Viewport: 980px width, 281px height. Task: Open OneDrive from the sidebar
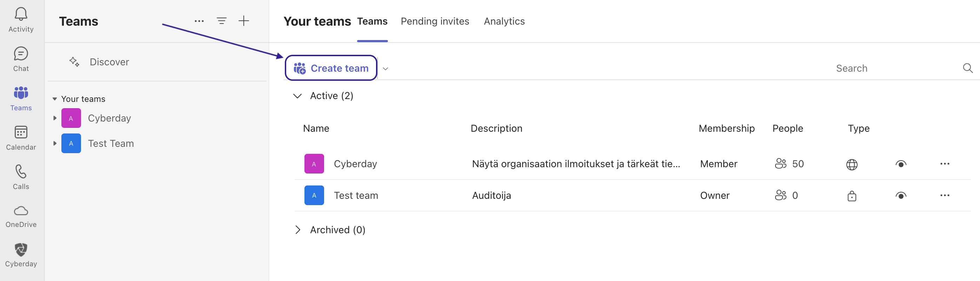21,216
